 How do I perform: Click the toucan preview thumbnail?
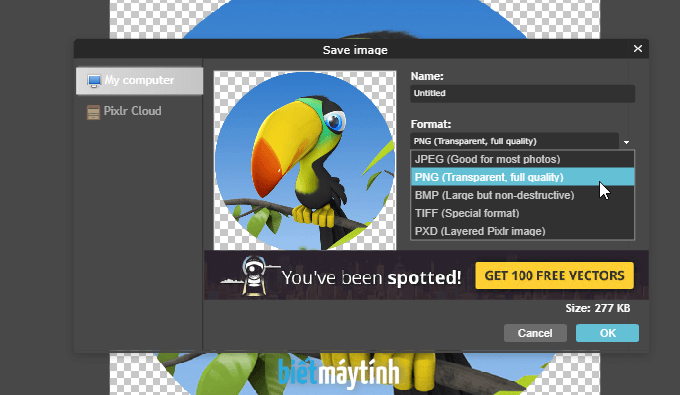point(305,160)
